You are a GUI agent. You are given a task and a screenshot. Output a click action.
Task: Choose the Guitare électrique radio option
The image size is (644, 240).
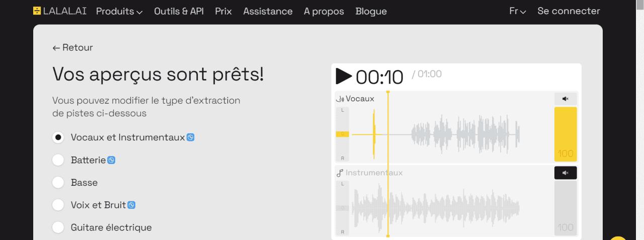click(x=58, y=227)
